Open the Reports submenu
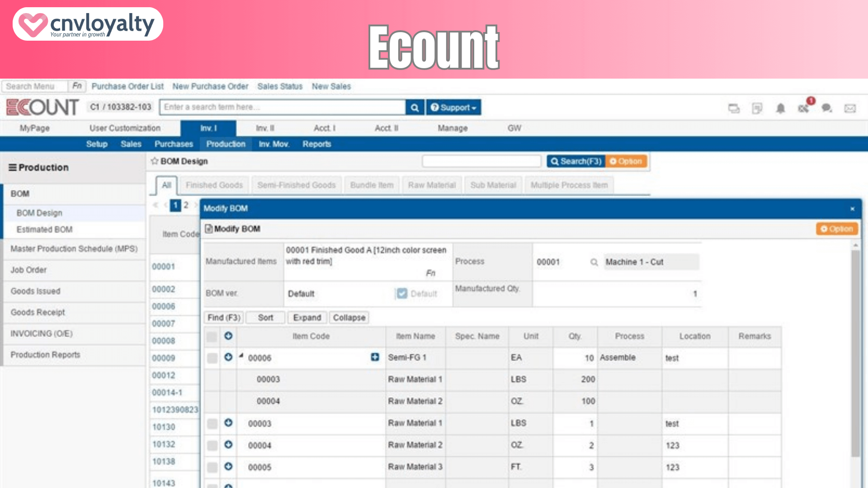The image size is (868, 488). coord(316,144)
